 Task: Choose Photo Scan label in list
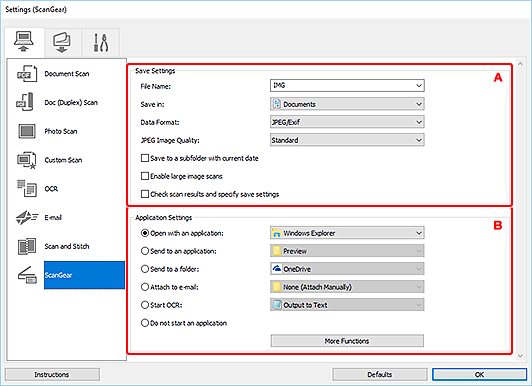coord(61,131)
